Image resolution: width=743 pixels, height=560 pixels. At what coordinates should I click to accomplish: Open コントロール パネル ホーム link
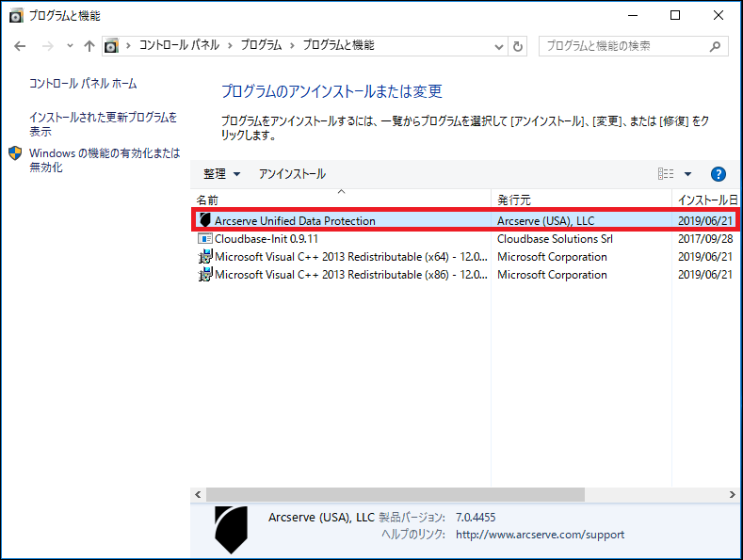coord(83,84)
